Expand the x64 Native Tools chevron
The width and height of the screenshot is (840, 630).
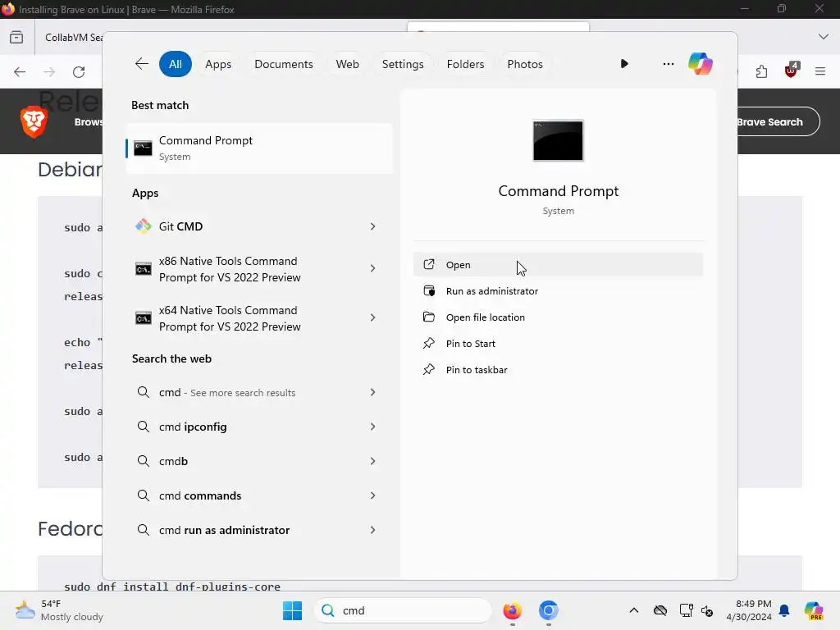[x=373, y=317]
